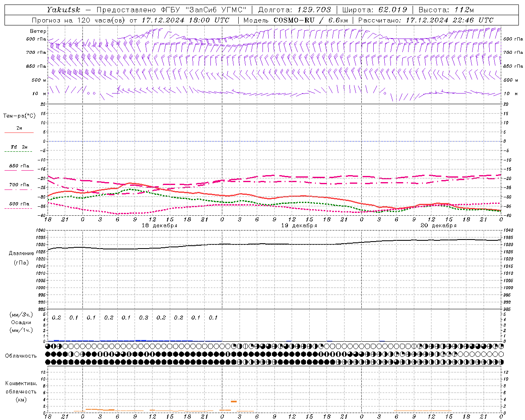Click the Осадки precipitation label
Screen dimensions: 525x420
point(21,322)
